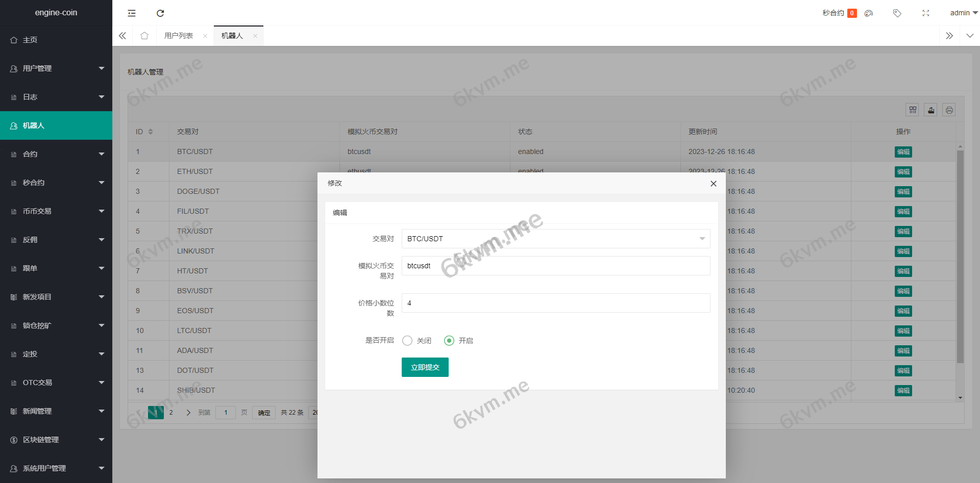Open column settings icon above the table
980x483 pixels.
point(912,110)
